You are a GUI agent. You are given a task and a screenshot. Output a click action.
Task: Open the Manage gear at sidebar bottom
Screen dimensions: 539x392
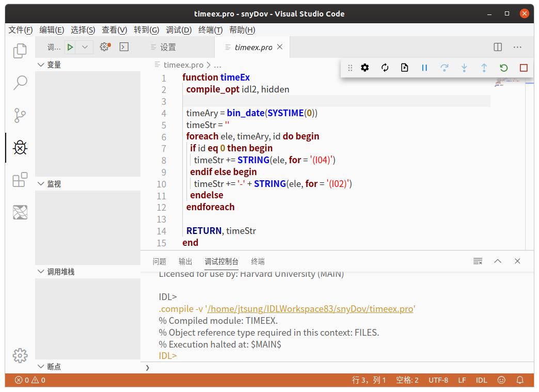coord(20,355)
